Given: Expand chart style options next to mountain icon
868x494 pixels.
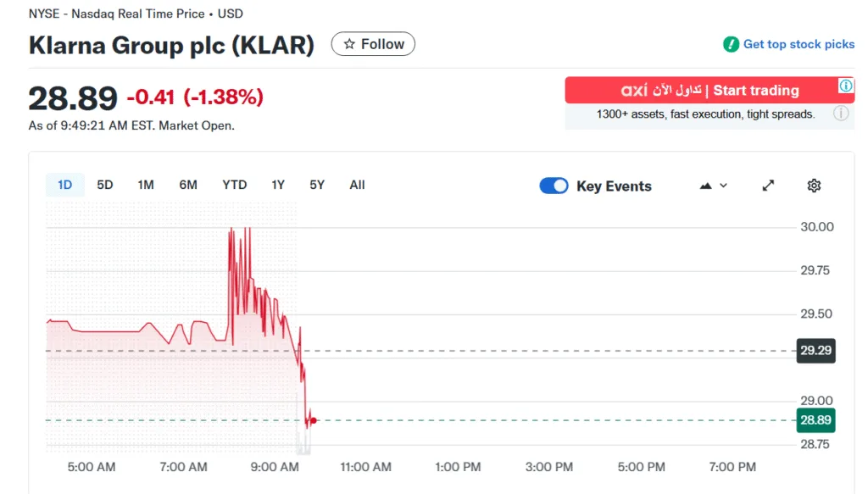Looking at the screenshot, I should point(721,185).
